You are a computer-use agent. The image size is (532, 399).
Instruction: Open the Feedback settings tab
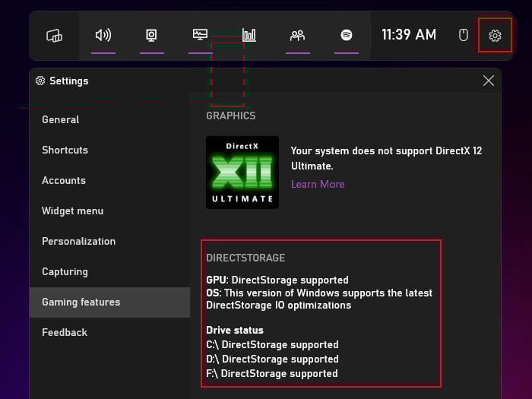(110, 333)
